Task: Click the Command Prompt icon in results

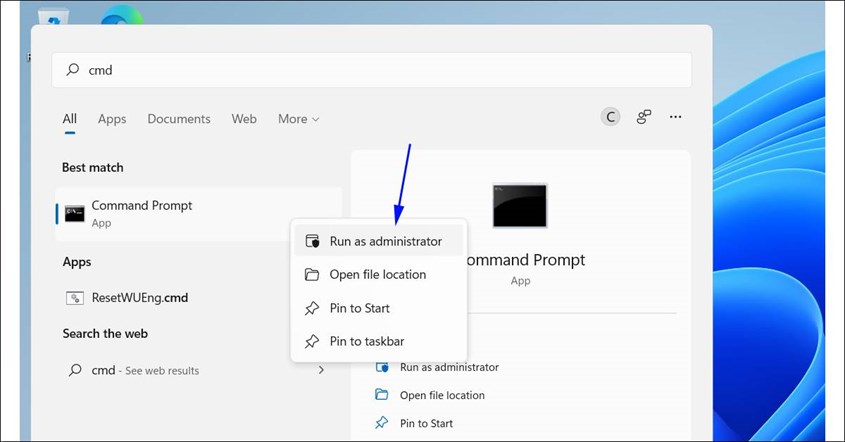Action: point(74,214)
